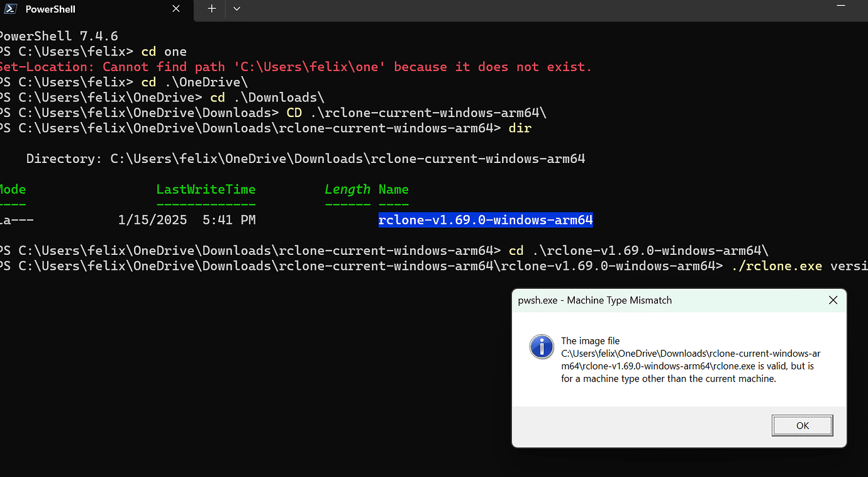Click the blue information icon in dialog

[x=542, y=347]
